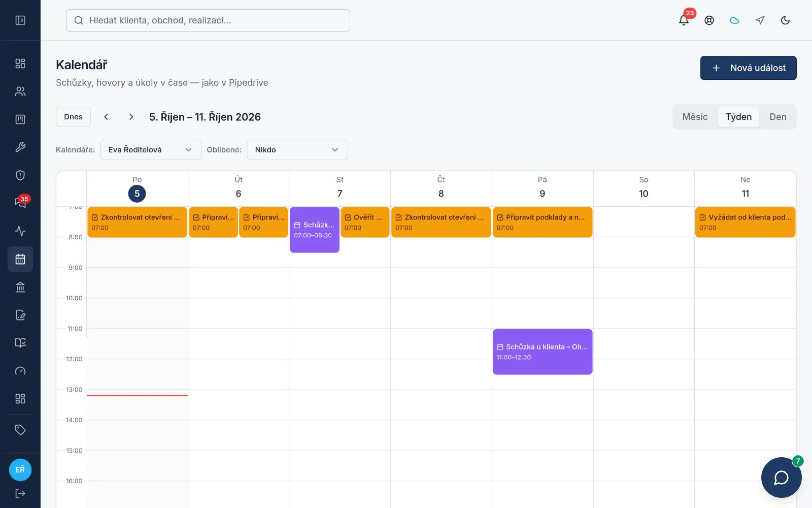Expand the Oblíbené Nikdo dropdown
Image resolution: width=812 pixels, height=508 pixels.
click(x=297, y=150)
